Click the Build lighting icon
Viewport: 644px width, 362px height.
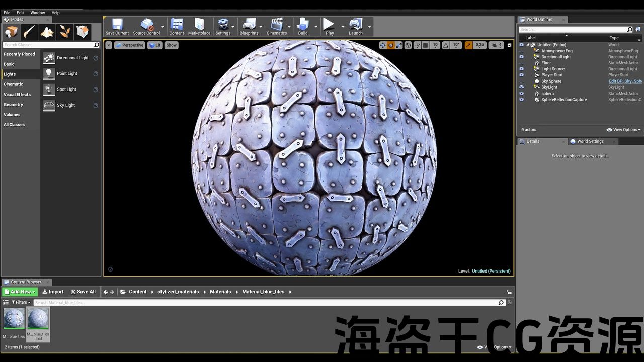(302, 27)
